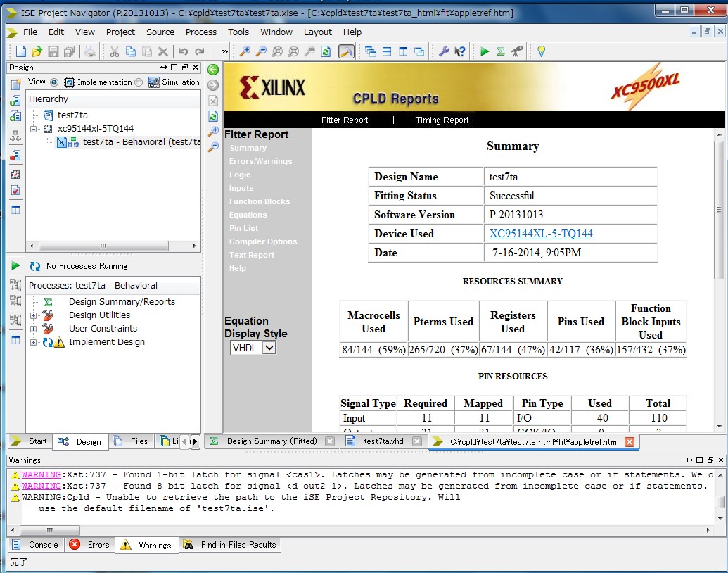Select Design Summary/Reports process
The height and width of the screenshot is (573, 728).
click(122, 301)
